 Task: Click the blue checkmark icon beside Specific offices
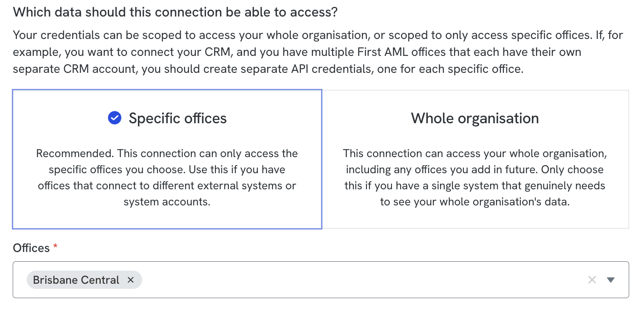[x=115, y=118]
